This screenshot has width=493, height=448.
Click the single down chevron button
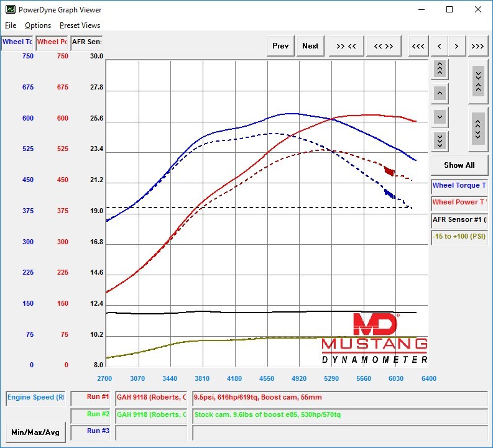pos(440,117)
